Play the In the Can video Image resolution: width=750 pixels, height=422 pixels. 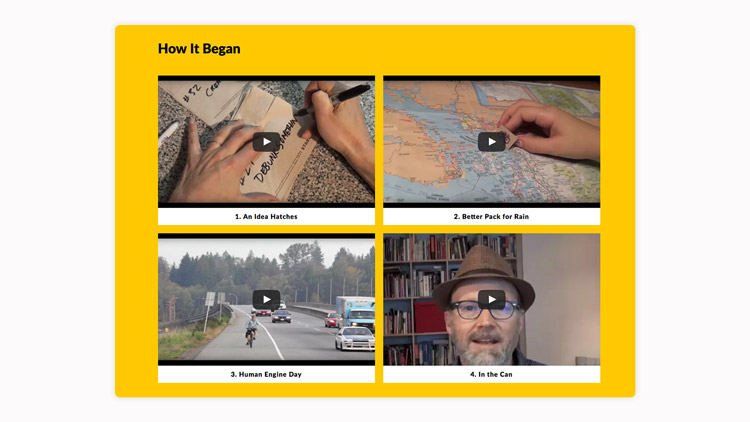(491, 300)
